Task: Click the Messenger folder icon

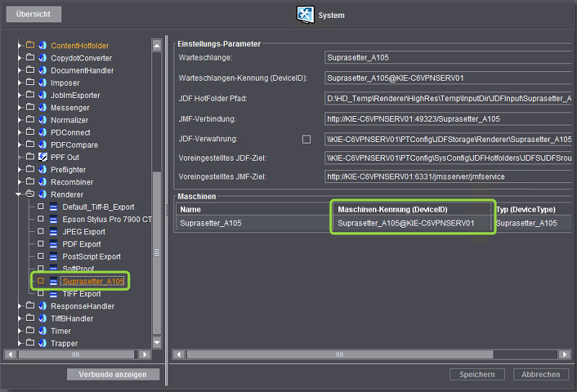Action: coord(30,107)
